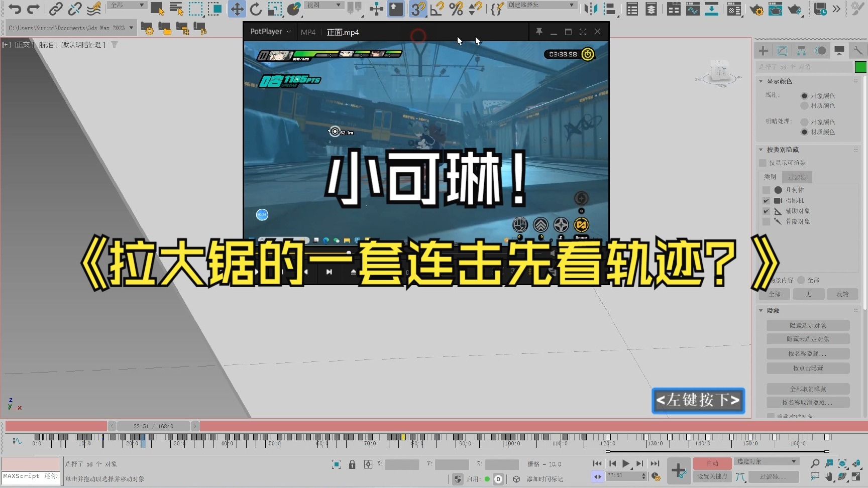Click the 隐藏选定对象 button
The height and width of the screenshot is (488, 868).
[x=808, y=325]
